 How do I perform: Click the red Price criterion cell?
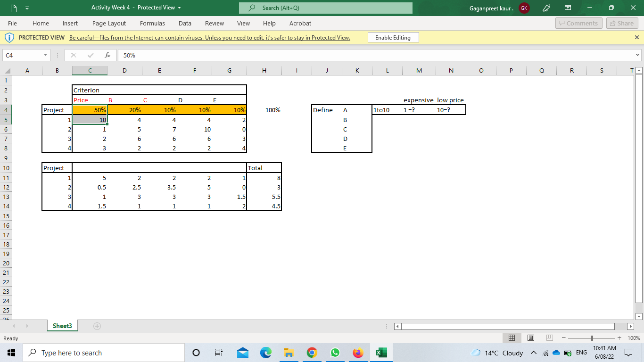point(90,100)
